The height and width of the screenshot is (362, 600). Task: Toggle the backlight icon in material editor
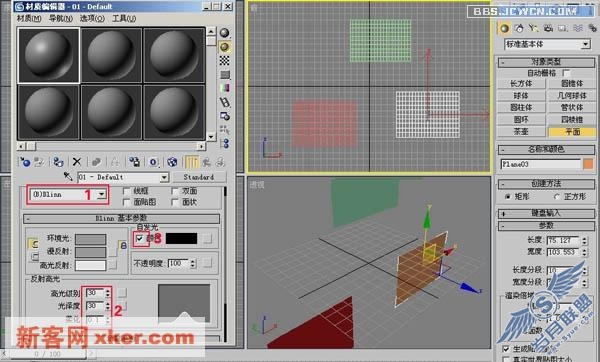click(225, 47)
